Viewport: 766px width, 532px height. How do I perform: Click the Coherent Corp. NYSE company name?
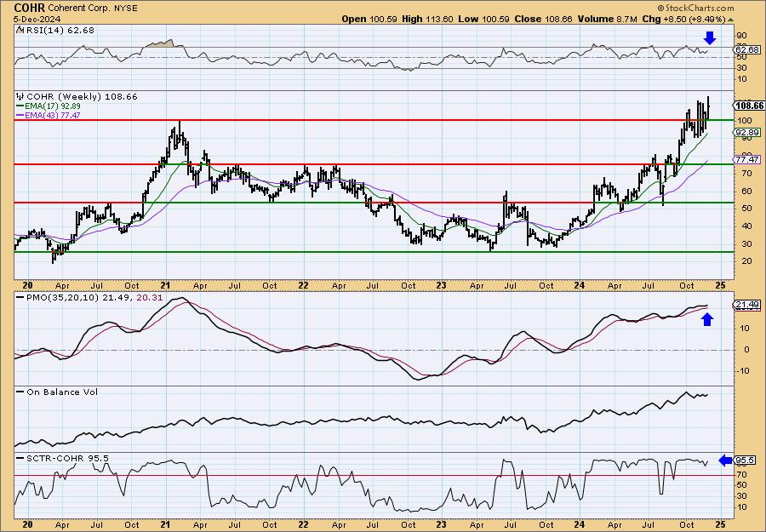tap(92, 9)
